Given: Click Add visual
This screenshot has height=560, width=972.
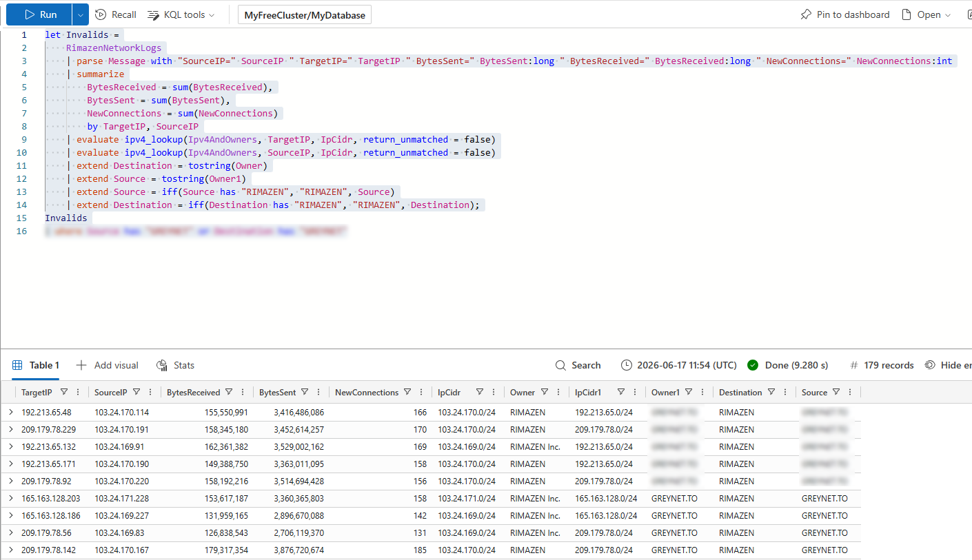Looking at the screenshot, I should 108,365.
